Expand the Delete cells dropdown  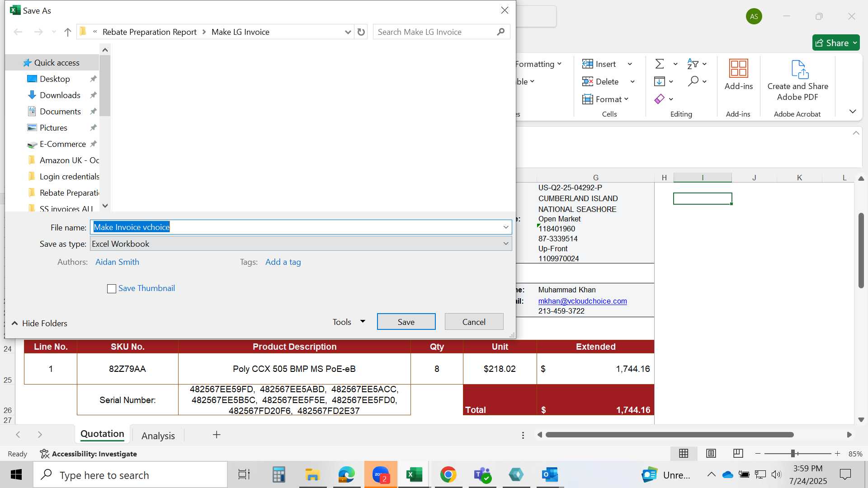click(632, 82)
